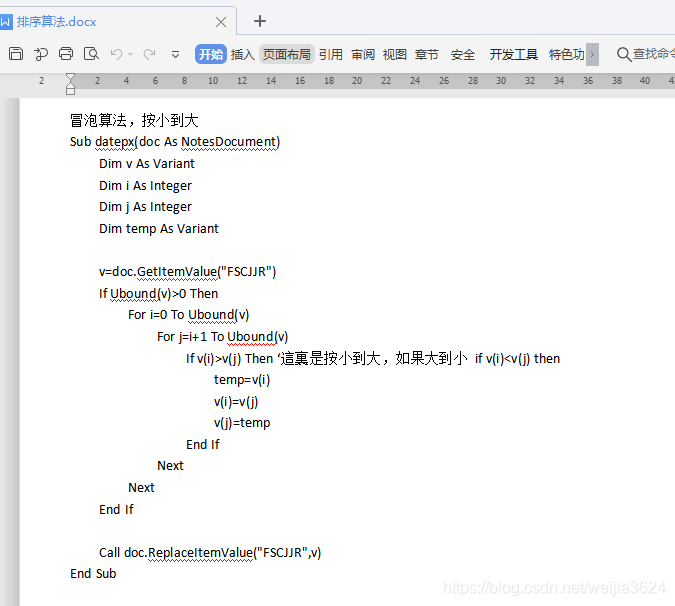The height and width of the screenshot is (606, 675).
Task: Close the 排序算法.docx tab
Action: point(221,22)
